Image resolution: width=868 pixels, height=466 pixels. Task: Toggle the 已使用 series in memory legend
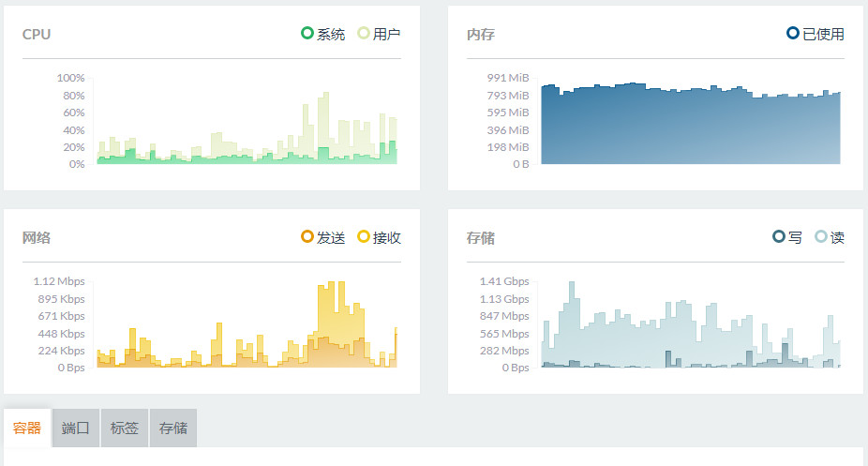coord(816,34)
